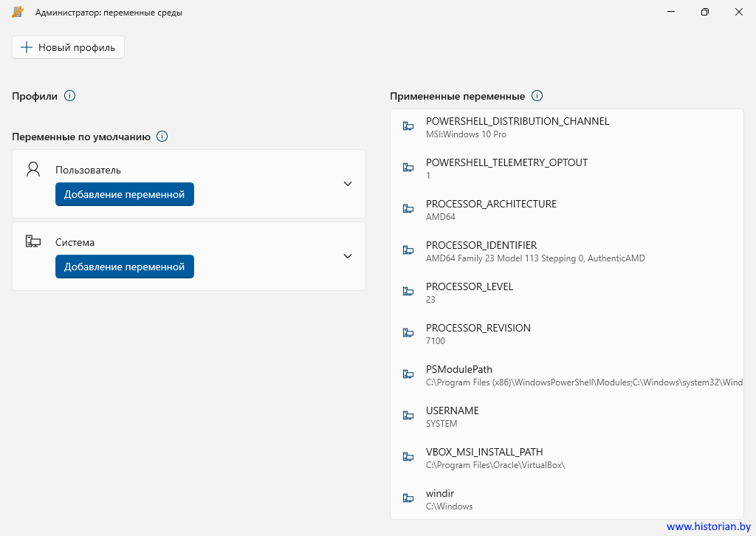
Task: Click info icon beside Переменные по умолчанию
Action: pyautogui.click(x=162, y=137)
